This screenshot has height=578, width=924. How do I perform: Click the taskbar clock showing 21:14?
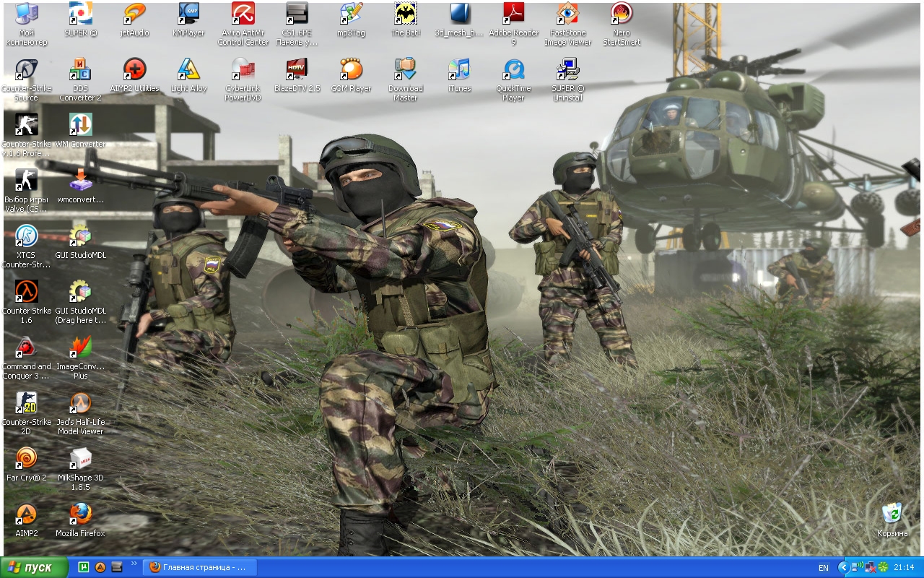904,567
